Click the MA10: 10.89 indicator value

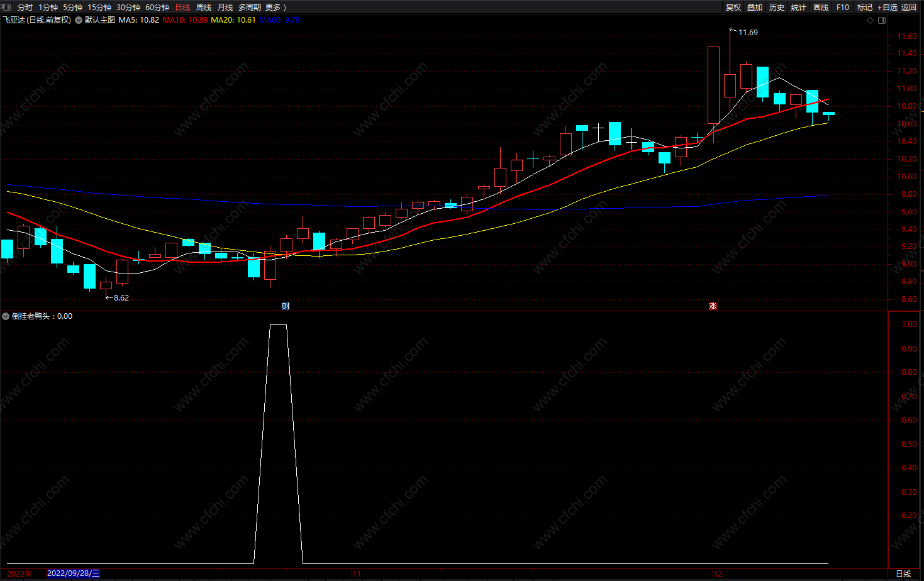185,20
